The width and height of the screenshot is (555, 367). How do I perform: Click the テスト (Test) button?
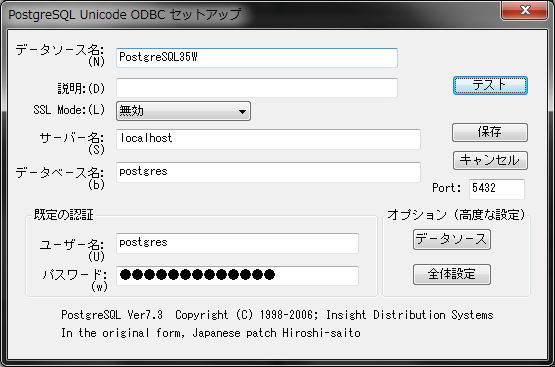coord(490,85)
